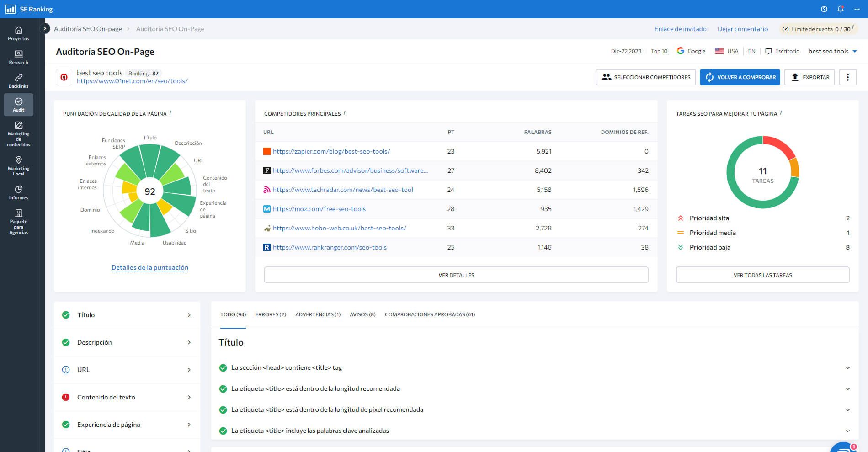
Task: Open the rankranger.com/seo-tools link
Action: (x=330, y=247)
